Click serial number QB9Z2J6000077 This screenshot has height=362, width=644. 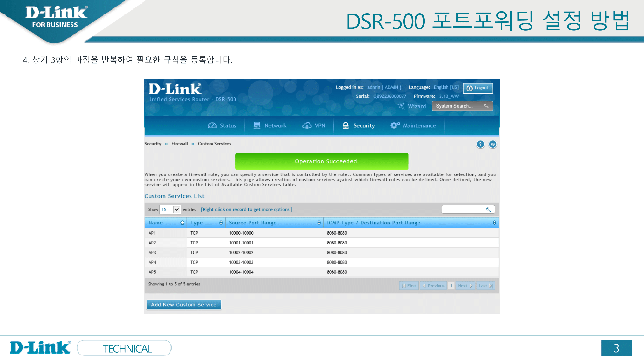pos(389,96)
